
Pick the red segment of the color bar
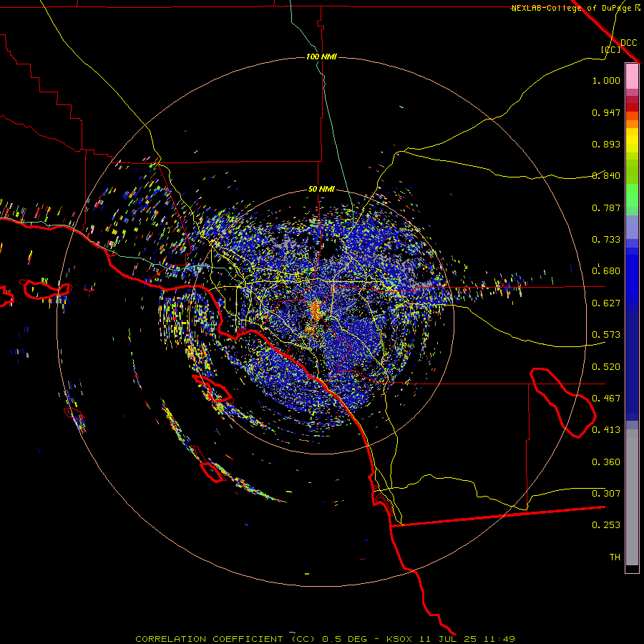[x=632, y=107]
